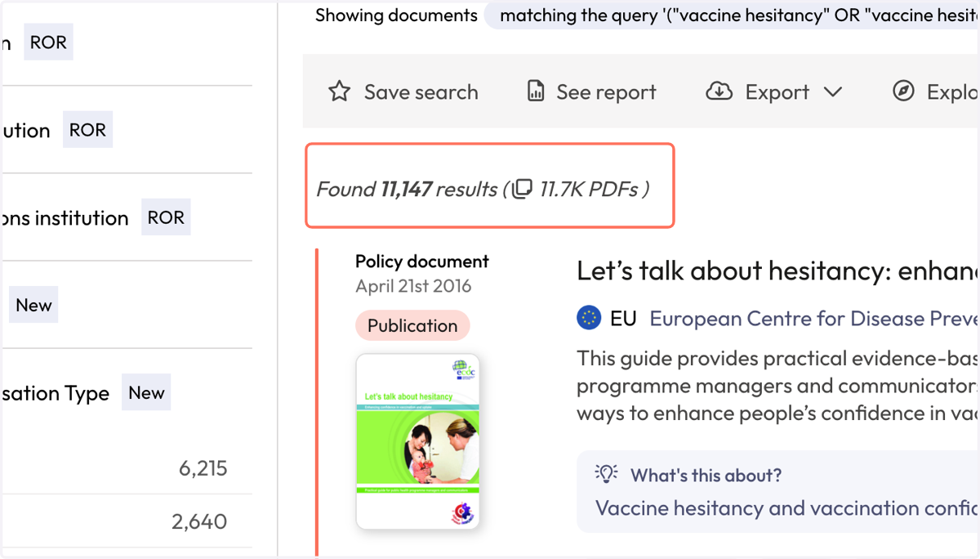Click the first ROR badge at the top

click(48, 42)
